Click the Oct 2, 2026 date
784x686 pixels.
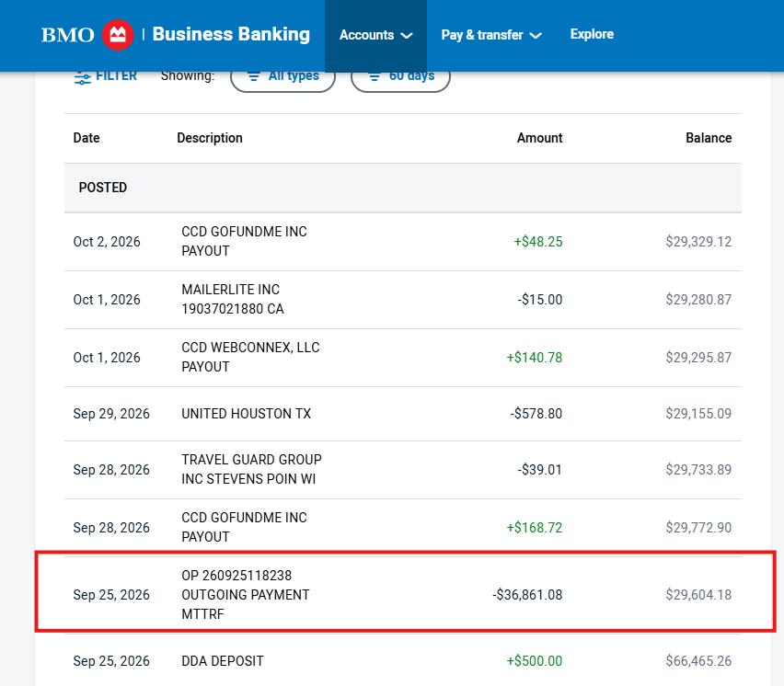pyautogui.click(x=107, y=242)
